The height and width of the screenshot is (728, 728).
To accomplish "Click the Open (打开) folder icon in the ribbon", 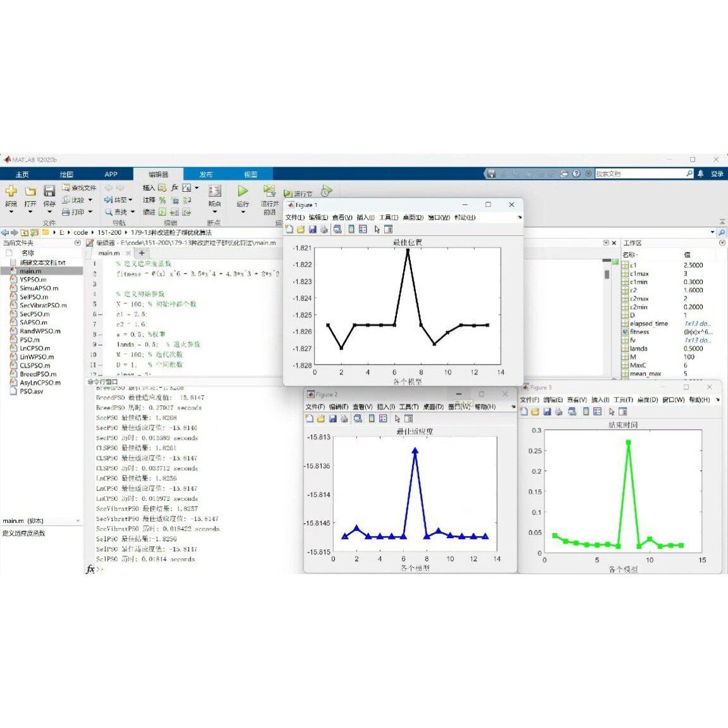I will coord(30,191).
